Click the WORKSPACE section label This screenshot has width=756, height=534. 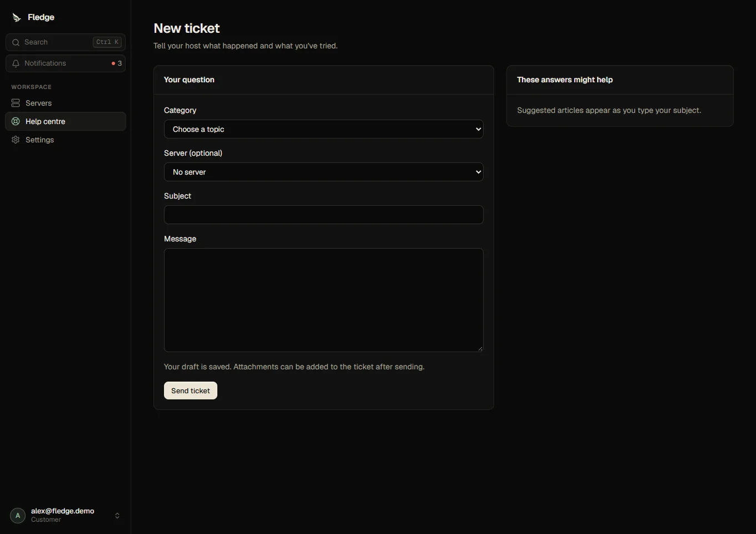tap(31, 87)
